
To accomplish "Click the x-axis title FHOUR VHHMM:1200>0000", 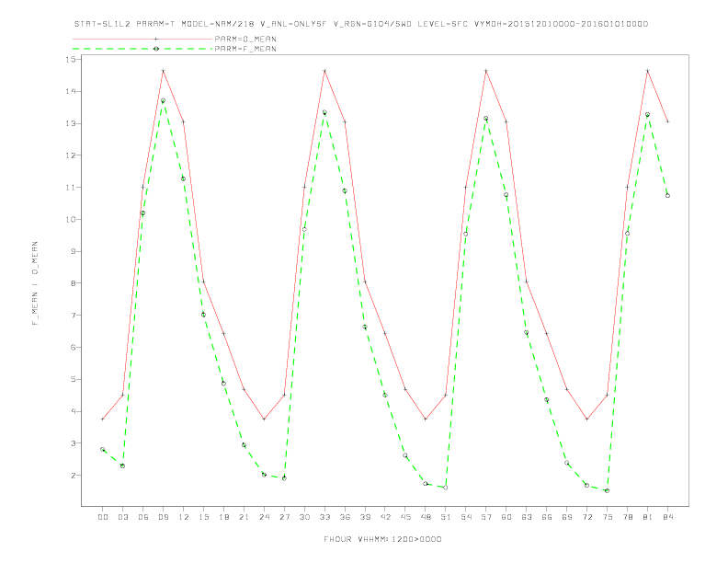I will [382, 539].
